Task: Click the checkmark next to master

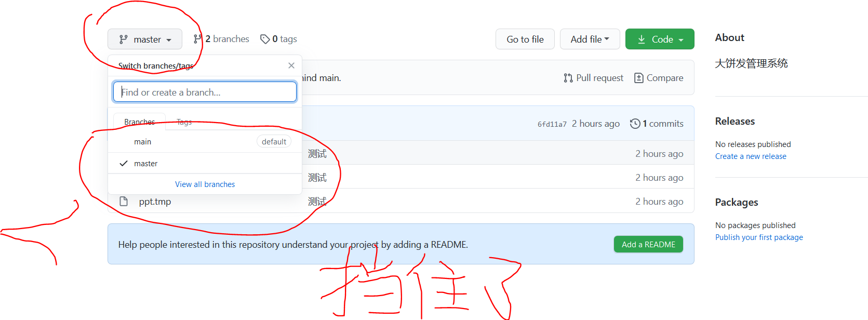Action: (123, 163)
